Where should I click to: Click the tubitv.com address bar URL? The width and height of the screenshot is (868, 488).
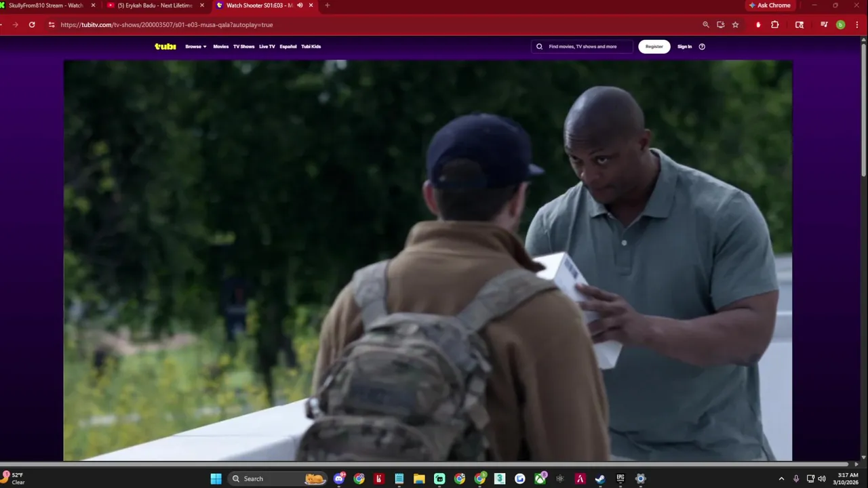(x=167, y=25)
